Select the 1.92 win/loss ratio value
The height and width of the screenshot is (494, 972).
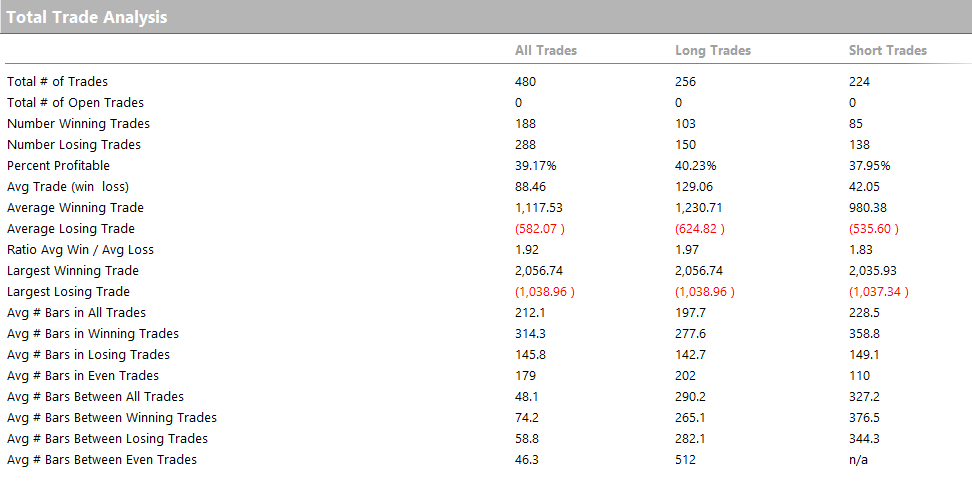point(527,250)
